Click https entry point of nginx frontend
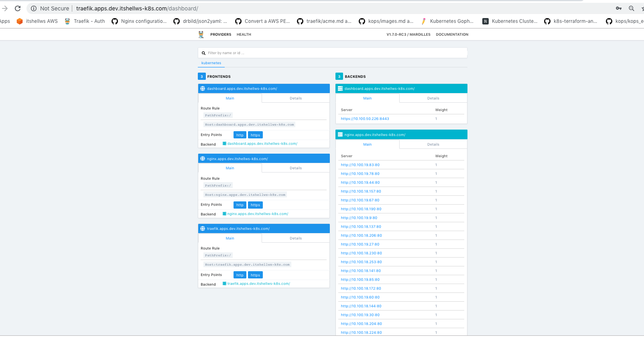This screenshot has width=644, height=337. 255,205
